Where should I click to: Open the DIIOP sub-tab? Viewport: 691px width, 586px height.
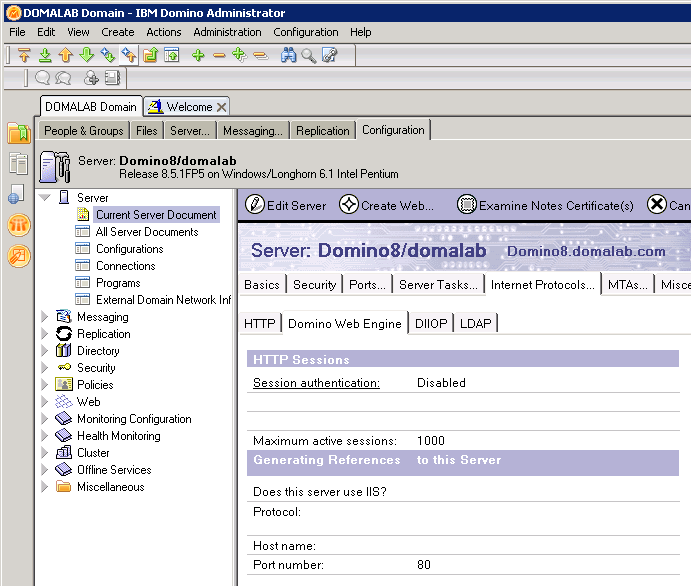431,324
